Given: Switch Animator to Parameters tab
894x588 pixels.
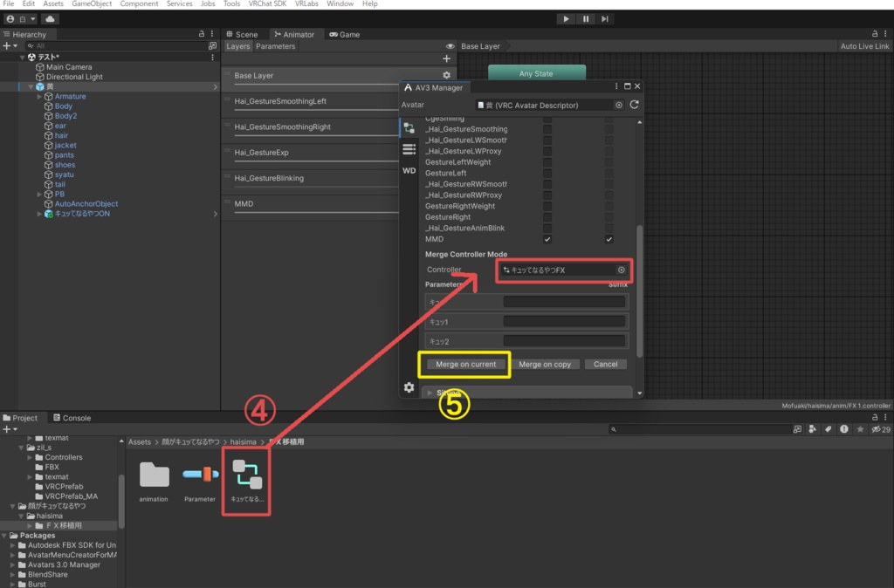Looking at the screenshot, I should [x=275, y=46].
